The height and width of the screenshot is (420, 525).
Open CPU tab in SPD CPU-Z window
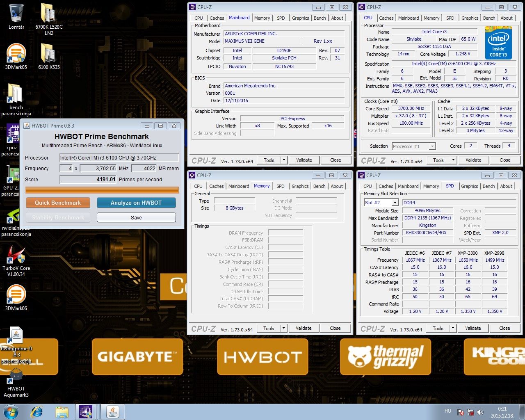pyautogui.click(x=368, y=186)
